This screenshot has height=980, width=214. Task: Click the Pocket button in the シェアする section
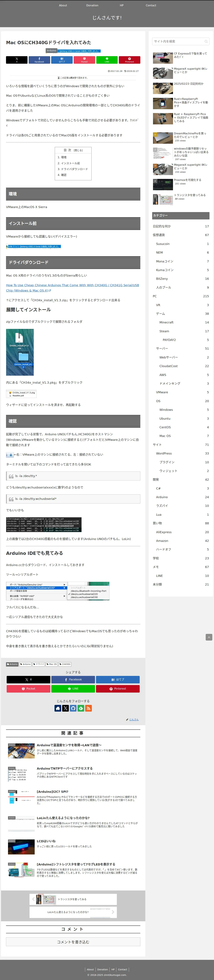(28, 689)
